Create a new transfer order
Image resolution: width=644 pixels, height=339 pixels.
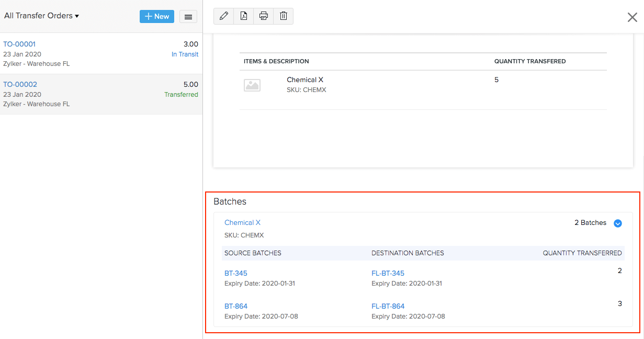[156, 16]
